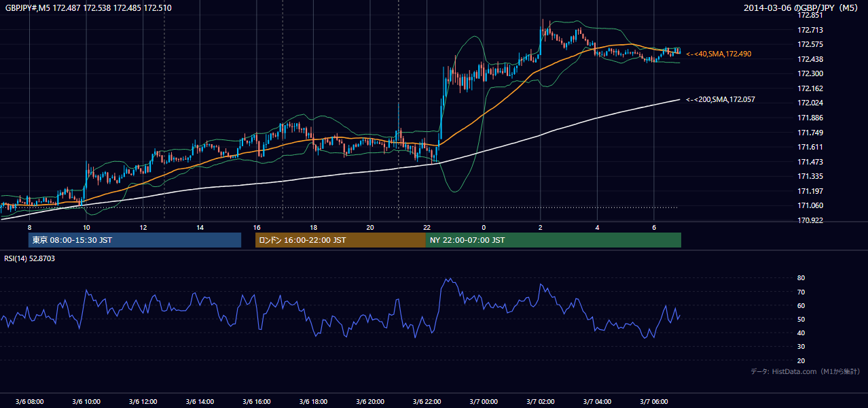Viewport: 868px width, 408px height.
Task: Click RSI scale value 60
Action: [x=801, y=305]
